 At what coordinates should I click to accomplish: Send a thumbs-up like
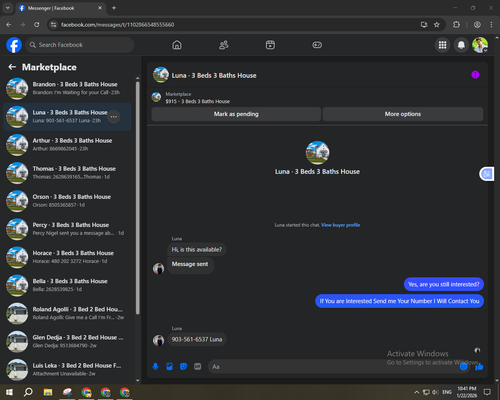pos(479,367)
